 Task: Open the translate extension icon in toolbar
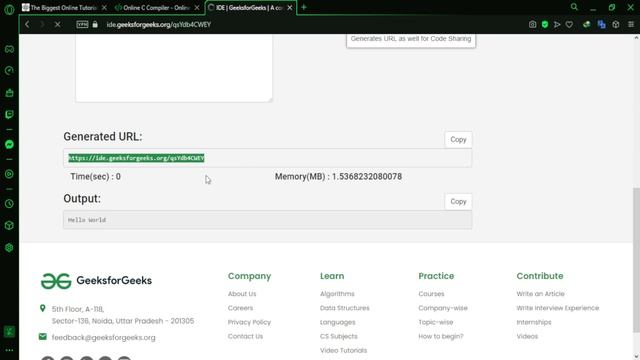click(x=601, y=24)
